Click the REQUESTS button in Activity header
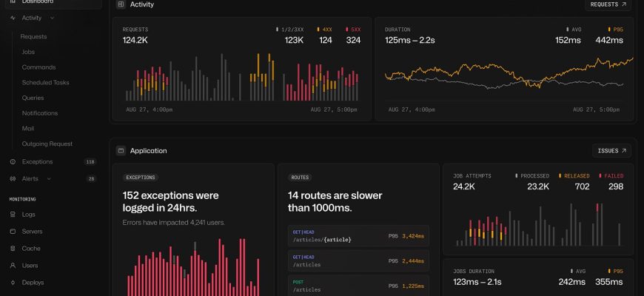Screen dimensions: 644x296 [608, 4]
